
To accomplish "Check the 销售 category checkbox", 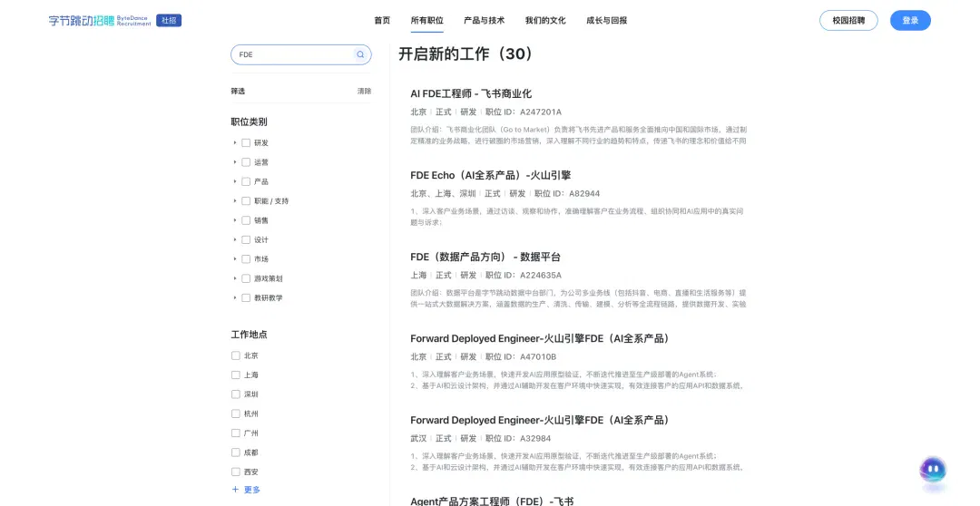I will pyautogui.click(x=246, y=220).
